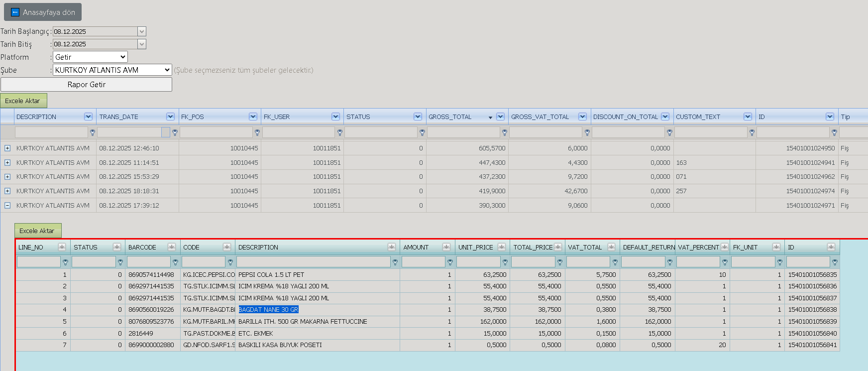Viewport: 868px width, 371px height.
Task: Sort by the STATUS column header in top grid
Action: [x=358, y=117]
